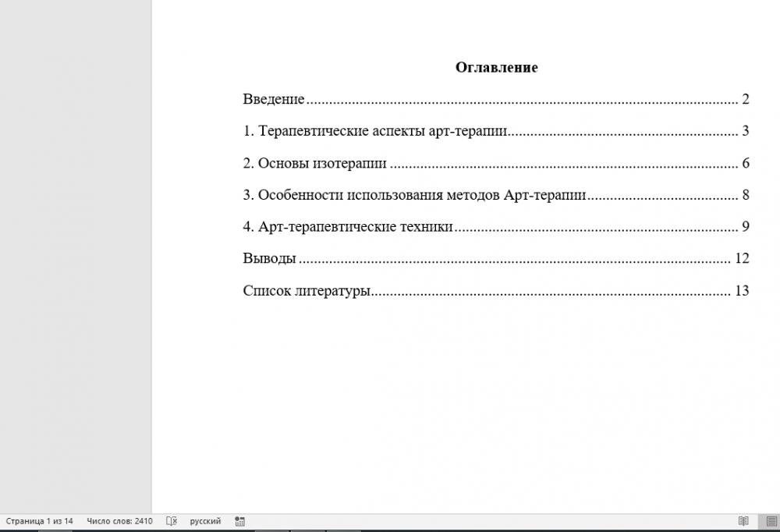Follow '3. Особенности использования методов Арт-терапии' entry
780x532 pixels.
tap(414, 194)
